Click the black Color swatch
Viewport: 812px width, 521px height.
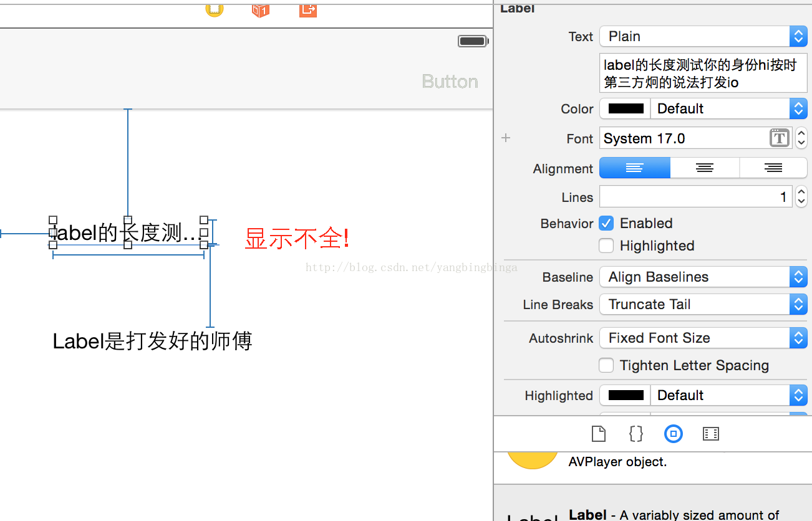pos(626,108)
